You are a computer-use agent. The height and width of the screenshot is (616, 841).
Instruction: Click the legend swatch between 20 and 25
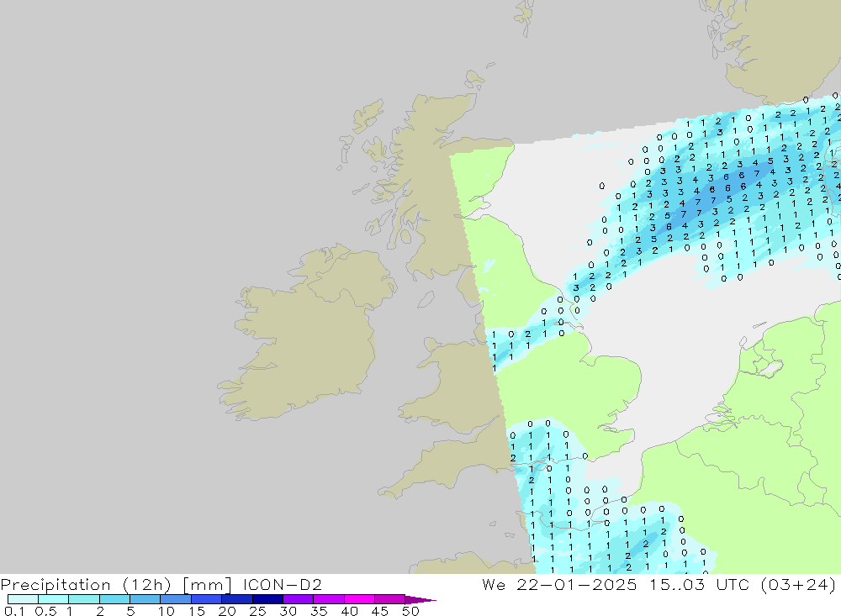pyautogui.click(x=236, y=599)
